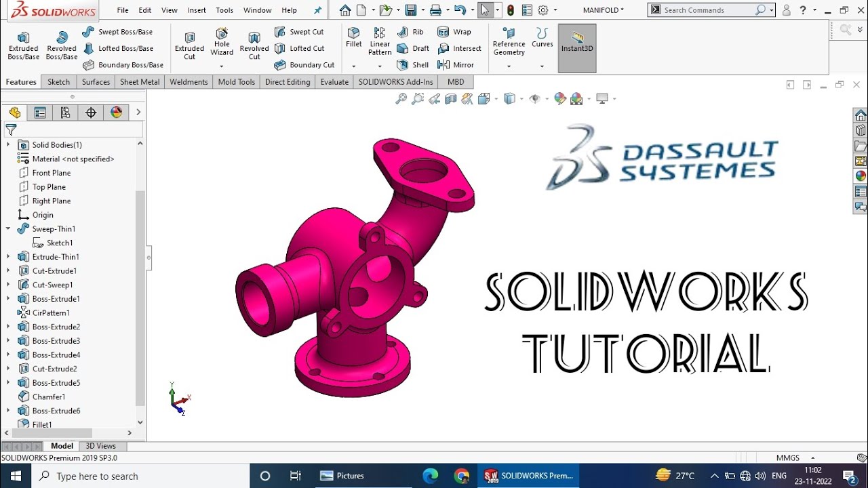Collapse the Sweep-Thin1 feature
This screenshot has width=868, height=488.
tap(8, 229)
